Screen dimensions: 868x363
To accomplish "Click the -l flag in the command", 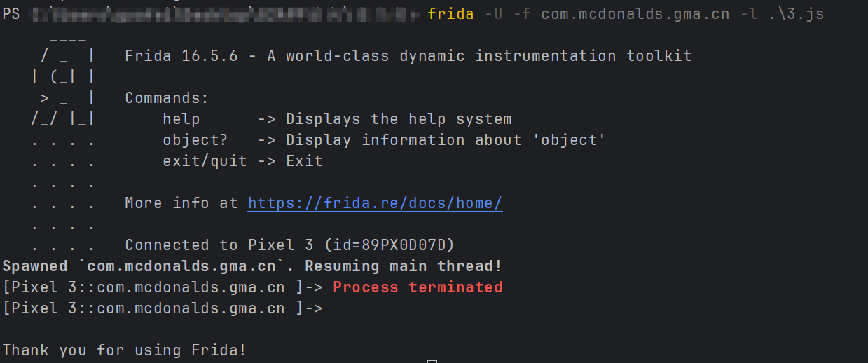I will click(748, 14).
